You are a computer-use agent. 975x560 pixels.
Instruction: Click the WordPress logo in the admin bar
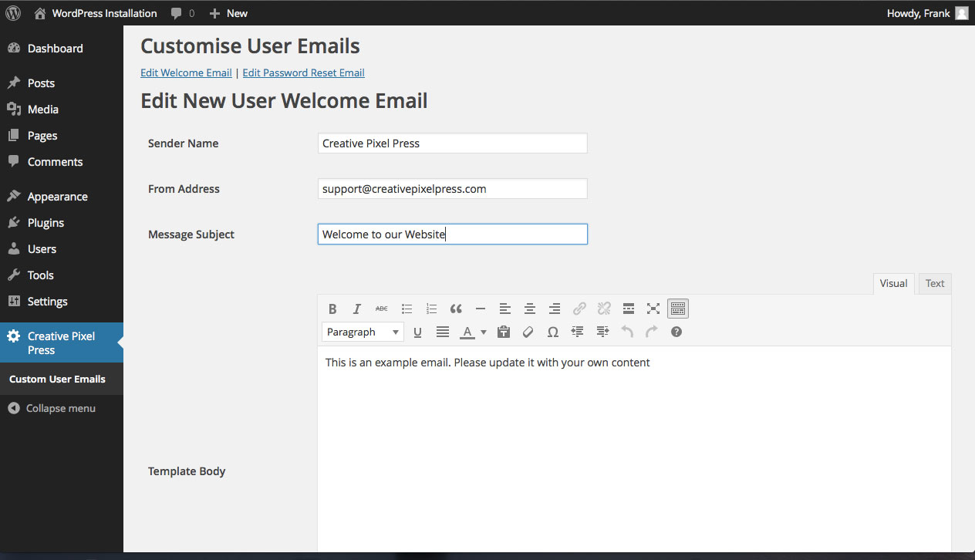pyautogui.click(x=13, y=13)
